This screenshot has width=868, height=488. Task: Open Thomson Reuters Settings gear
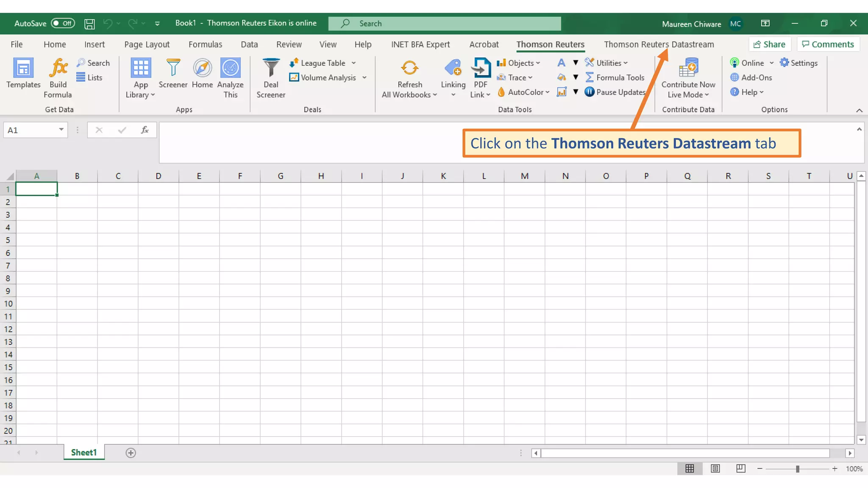[798, 63]
